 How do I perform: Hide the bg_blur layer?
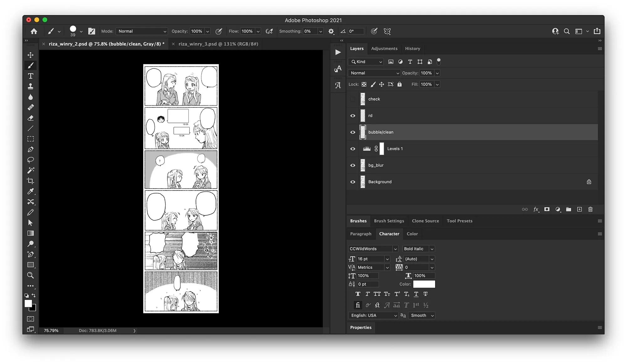(x=353, y=165)
